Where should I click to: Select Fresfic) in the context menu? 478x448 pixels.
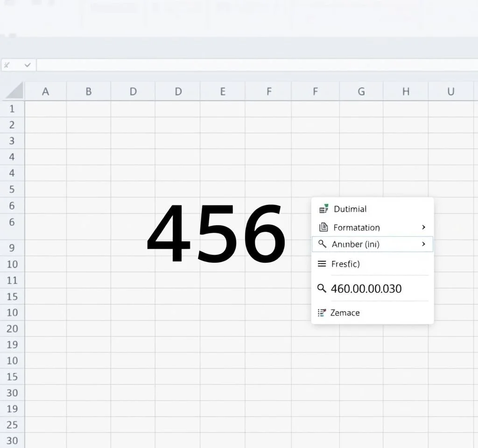[345, 264]
